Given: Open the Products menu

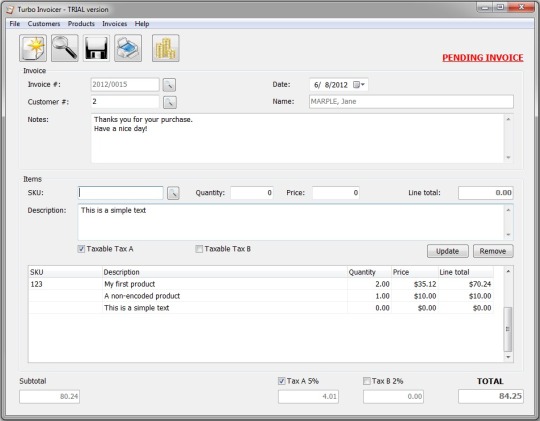Looking at the screenshot, I should 81,24.
